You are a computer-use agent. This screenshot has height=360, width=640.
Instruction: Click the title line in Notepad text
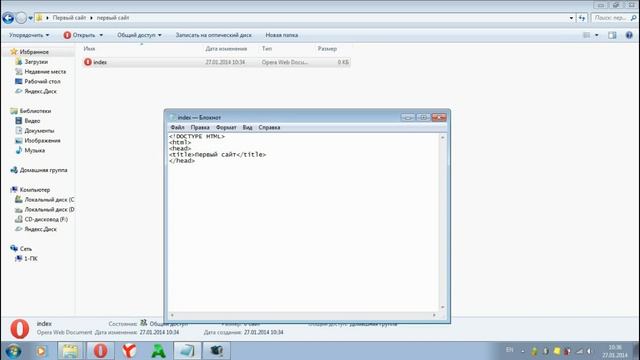click(218, 155)
